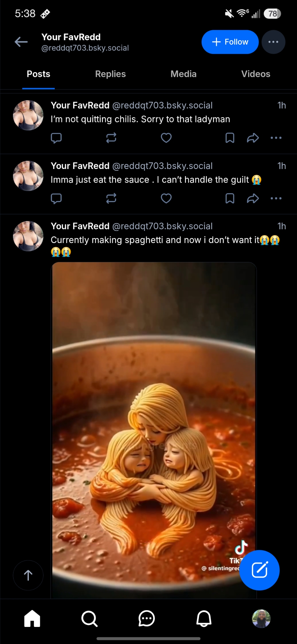Open the profile three-dot options menu
Image resolution: width=297 pixels, height=644 pixels.
pos(273,42)
